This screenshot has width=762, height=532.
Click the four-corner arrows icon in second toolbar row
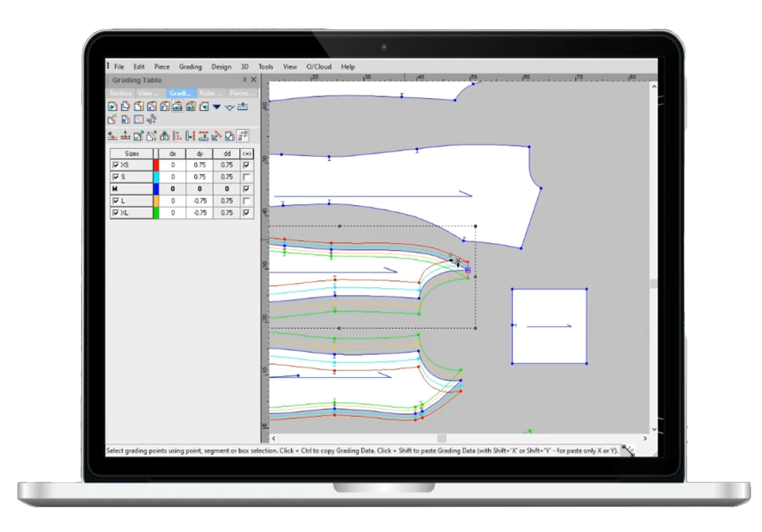coord(152,119)
